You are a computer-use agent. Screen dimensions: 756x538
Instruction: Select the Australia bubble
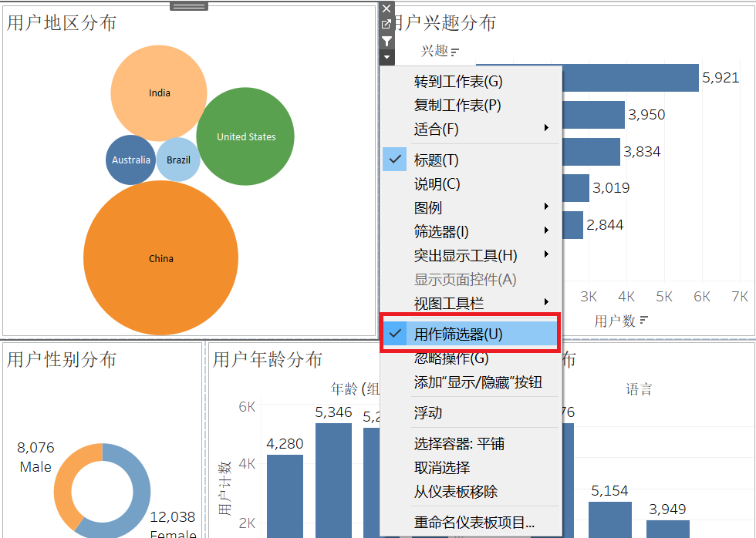[x=130, y=160]
